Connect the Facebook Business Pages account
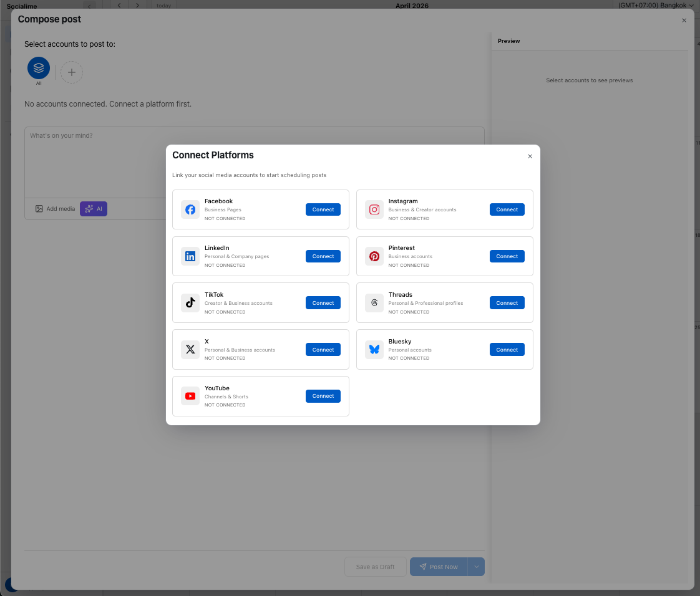The image size is (700, 596). click(x=323, y=209)
